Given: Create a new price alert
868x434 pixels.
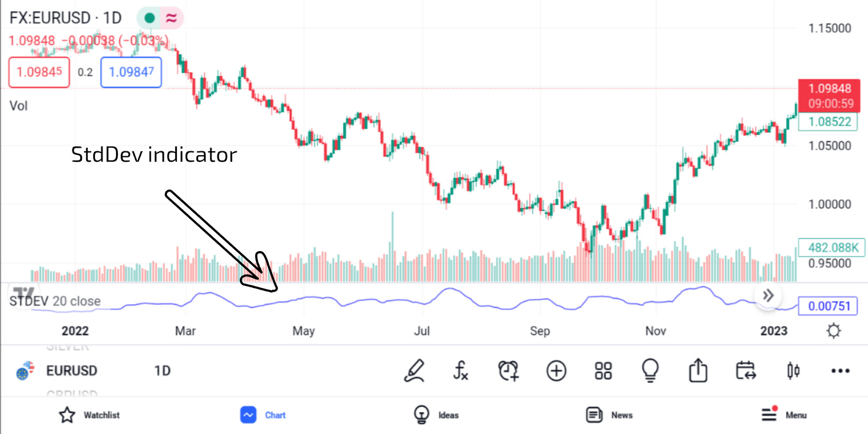Looking at the screenshot, I should [x=508, y=371].
